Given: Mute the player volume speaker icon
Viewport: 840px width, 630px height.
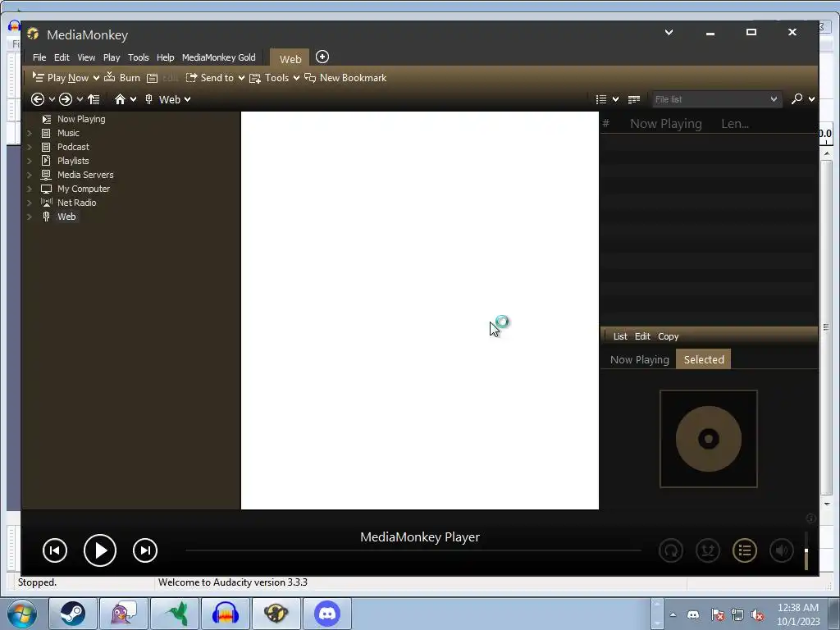Looking at the screenshot, I should click(x=782, y=550).
